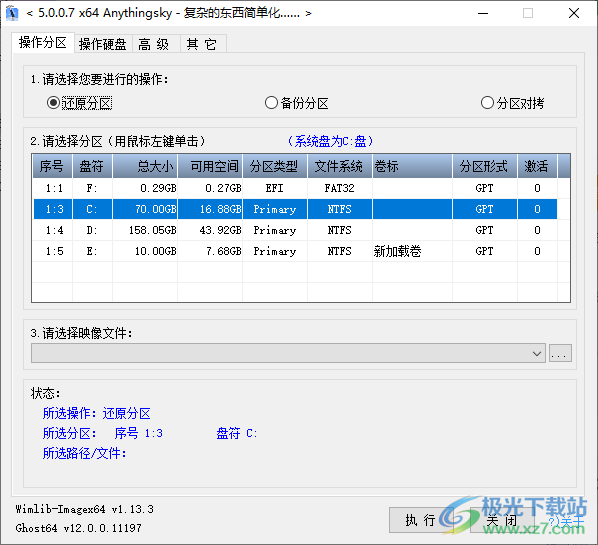Select the 还原分区 radio button
598x545 pixels.
[x=79, y=103]
